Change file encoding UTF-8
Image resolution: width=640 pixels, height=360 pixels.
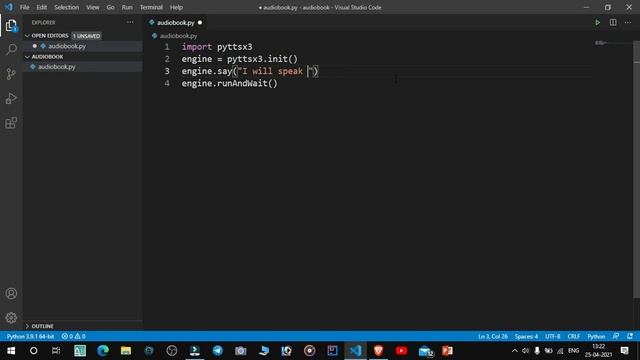pos(553,336)
